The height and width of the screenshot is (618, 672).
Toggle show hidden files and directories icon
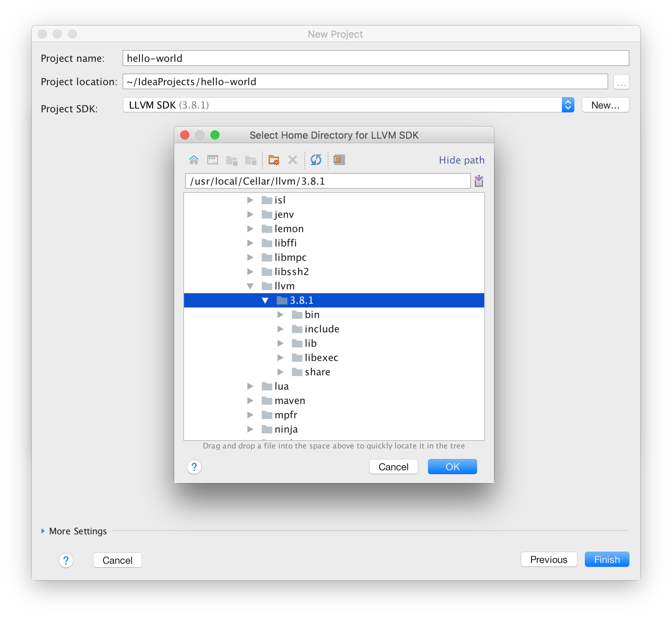coord(339,160)
